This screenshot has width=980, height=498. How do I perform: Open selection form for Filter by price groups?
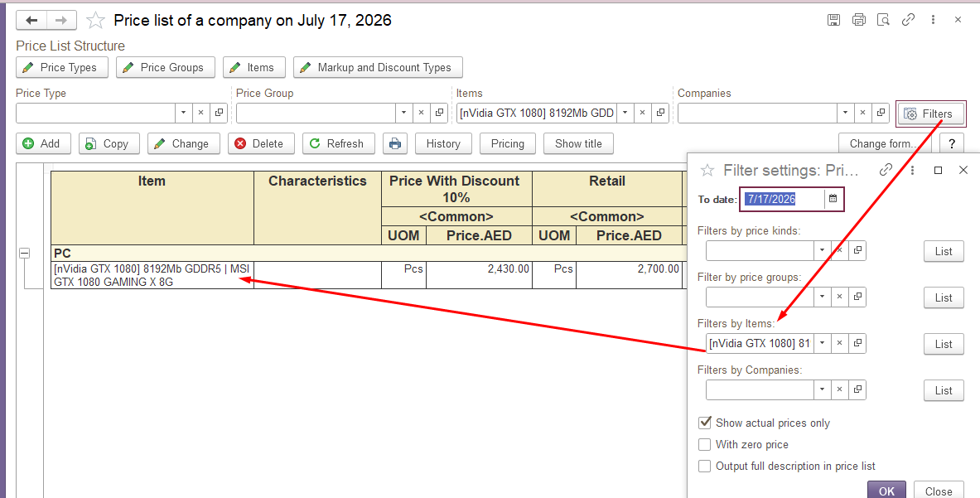(x=857, y=297)
